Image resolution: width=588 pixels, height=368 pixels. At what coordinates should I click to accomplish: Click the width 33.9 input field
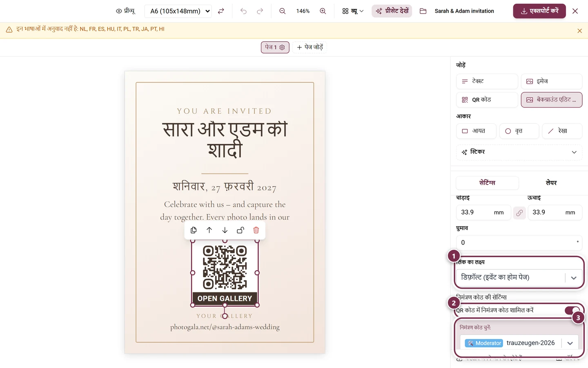point(483,213)
